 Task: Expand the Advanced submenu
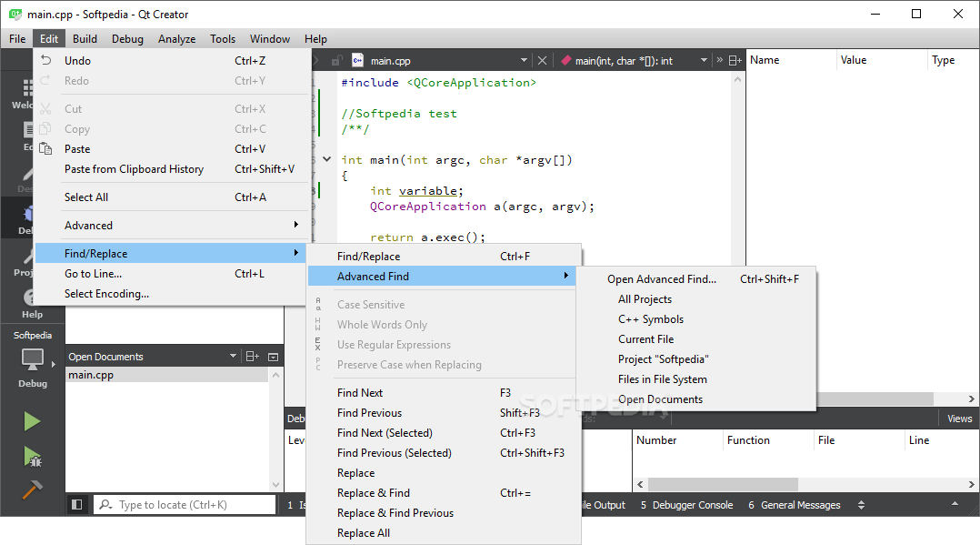[173, 225]
